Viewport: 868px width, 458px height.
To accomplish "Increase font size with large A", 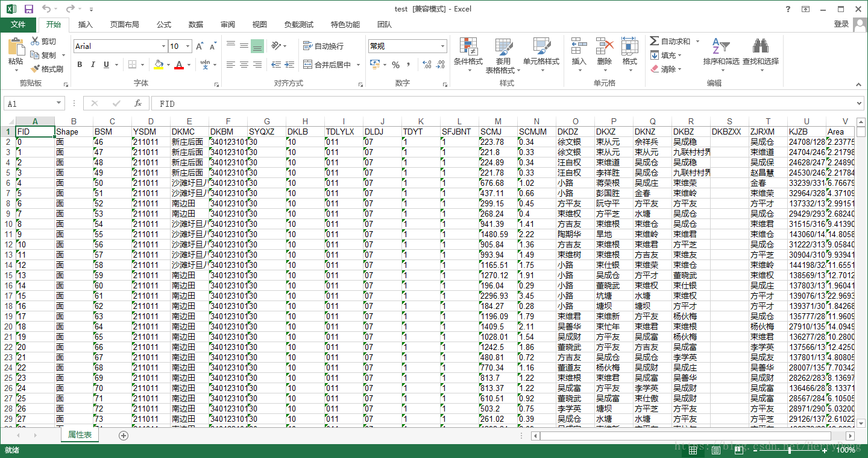I will pyautogui.click(x=201, y=46).
